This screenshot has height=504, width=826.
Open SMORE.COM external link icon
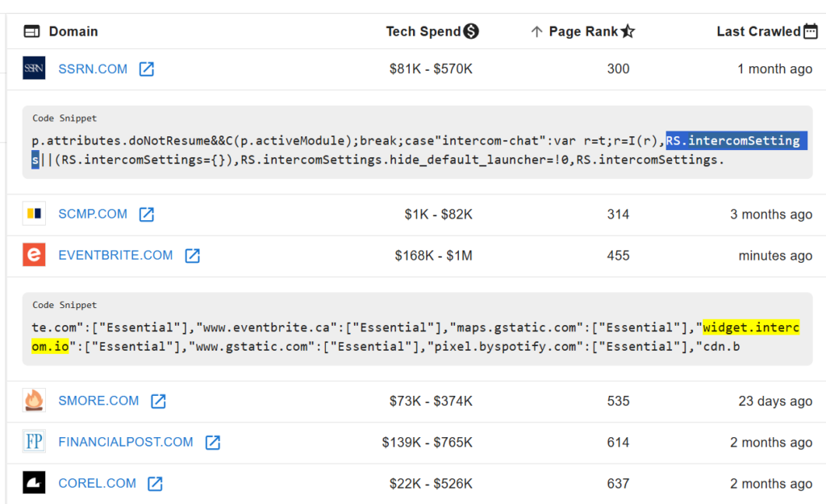[158, 401]
